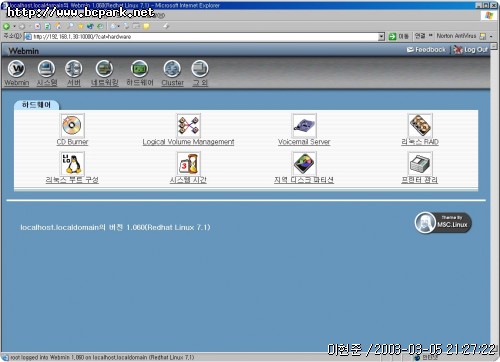Image resolution: width=500 pixels, height=362 pixels.
Task: Click the browser Refresh button
Action: 48,26
